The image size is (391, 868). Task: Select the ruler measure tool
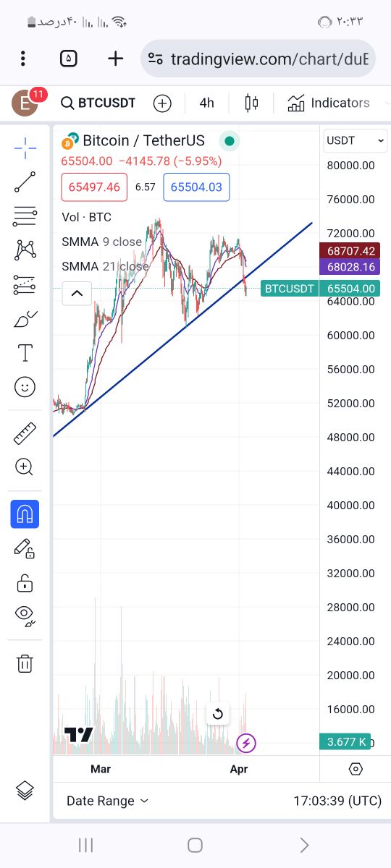(x=25, y=433)
